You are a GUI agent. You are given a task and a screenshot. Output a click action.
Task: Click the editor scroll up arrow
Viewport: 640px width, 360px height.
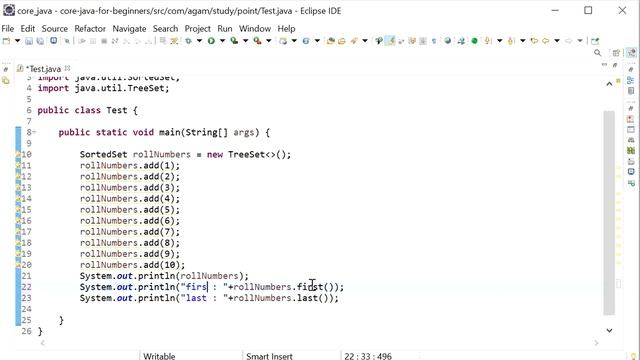click(609, 84)
